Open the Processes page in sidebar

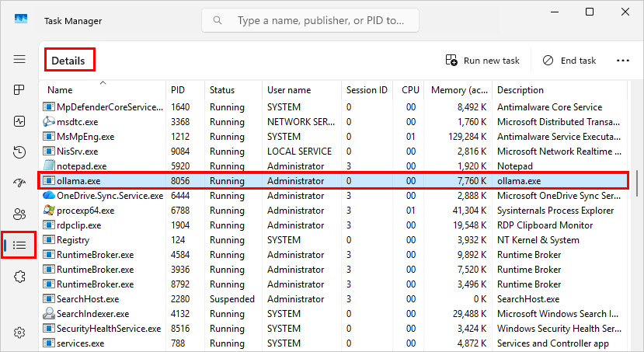pos(19,90)
